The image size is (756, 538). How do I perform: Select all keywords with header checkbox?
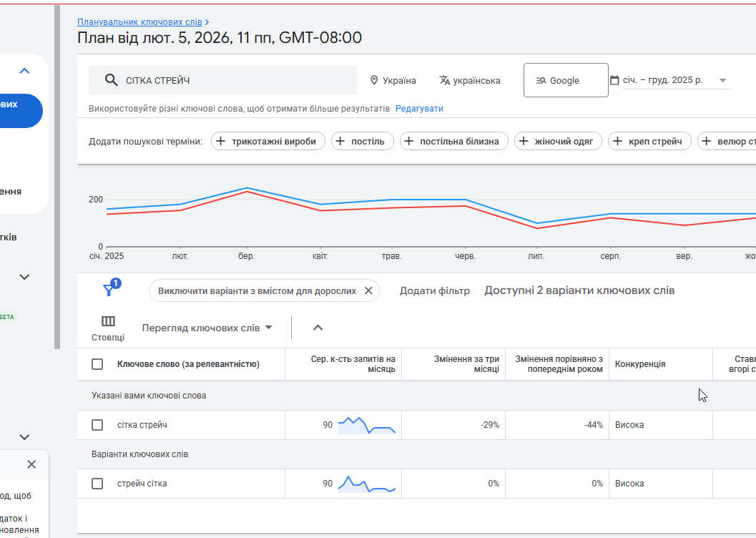pyautogui.click(x=97, y=364)
